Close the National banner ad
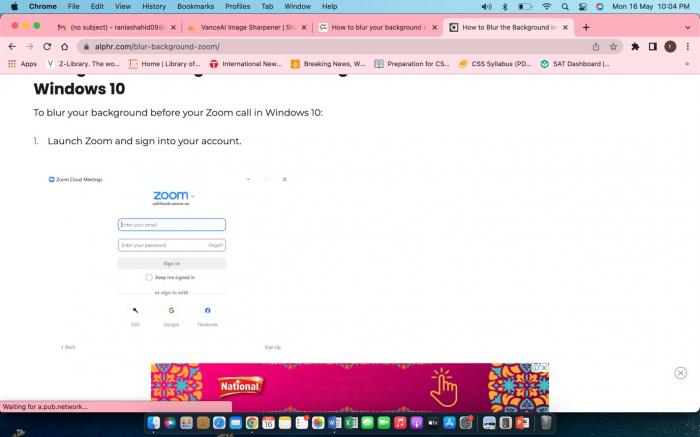700x437 pixels. tap(544, 367)
